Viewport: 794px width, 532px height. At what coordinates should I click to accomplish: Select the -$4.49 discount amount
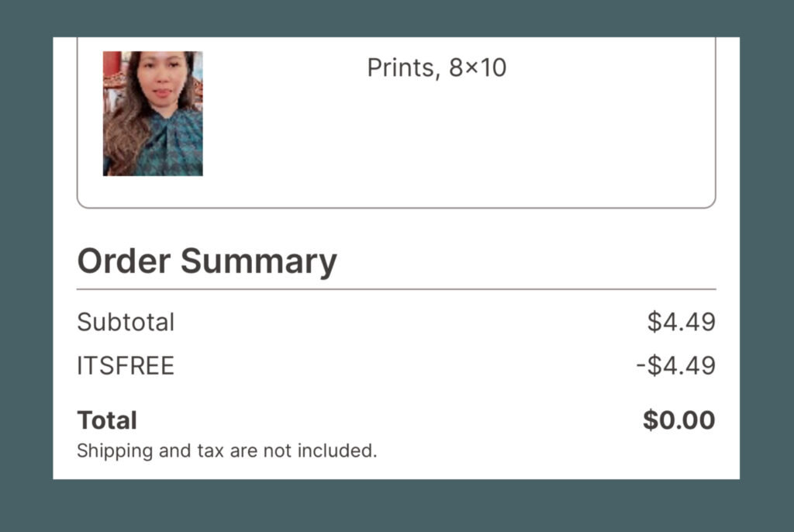coord(675,366)
